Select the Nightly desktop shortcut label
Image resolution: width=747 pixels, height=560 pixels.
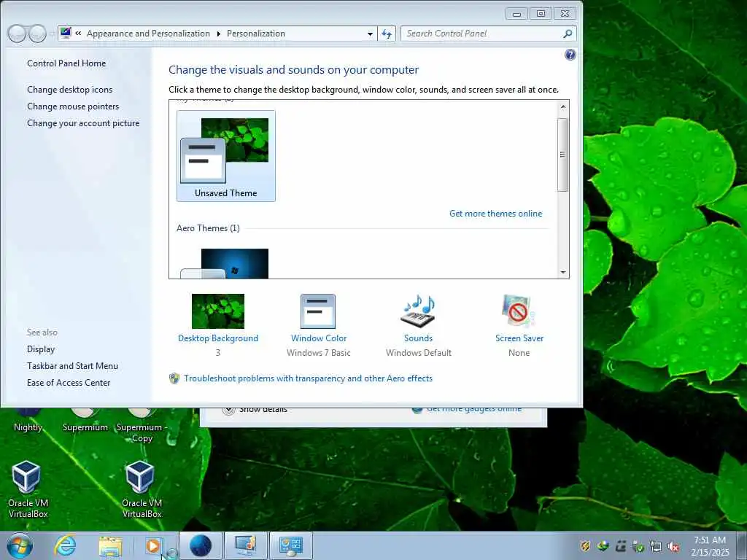tap(28, 427)
